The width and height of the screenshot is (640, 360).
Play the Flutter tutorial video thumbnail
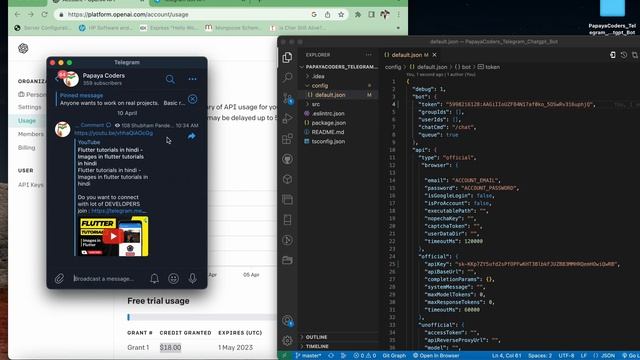click(x=113, y=236)
